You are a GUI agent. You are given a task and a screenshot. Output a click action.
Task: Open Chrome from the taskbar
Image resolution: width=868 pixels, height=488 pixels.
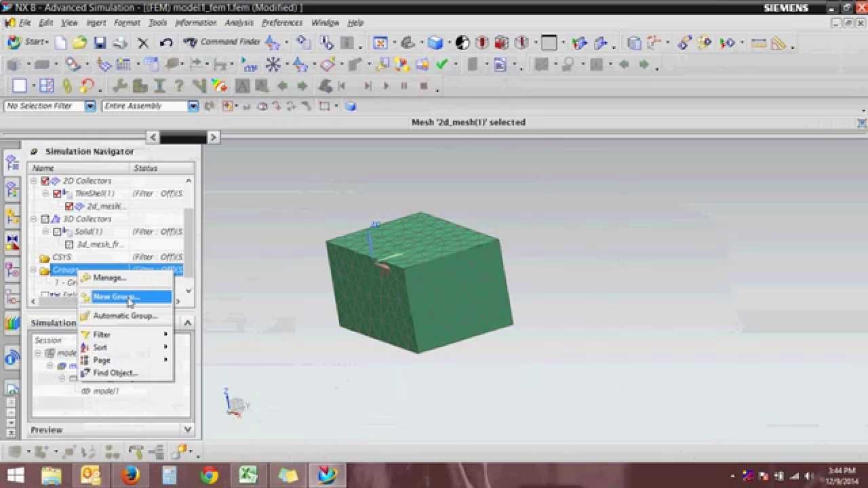point(209,476)
